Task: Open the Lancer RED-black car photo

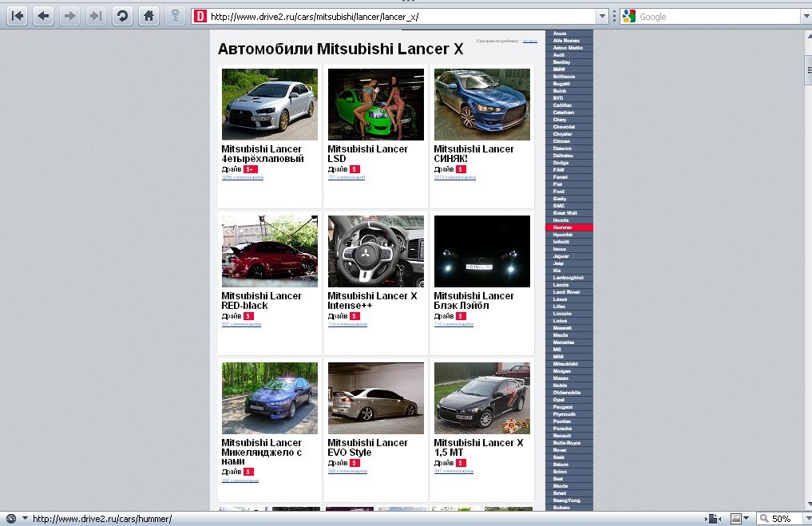Action: tap(270, 251)
